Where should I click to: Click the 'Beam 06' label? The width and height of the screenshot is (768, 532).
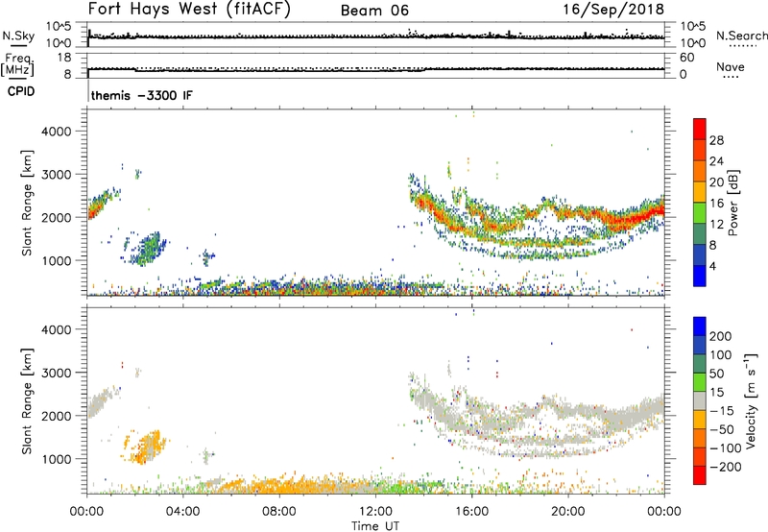(x=374, y=11)
